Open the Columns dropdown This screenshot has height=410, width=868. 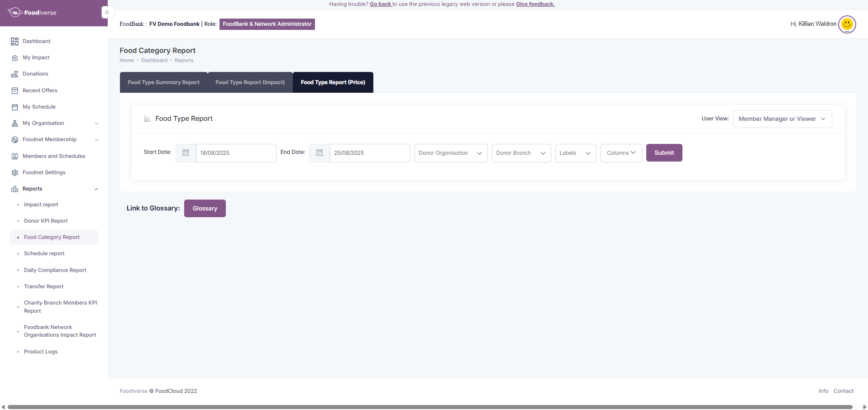(621, 153)
